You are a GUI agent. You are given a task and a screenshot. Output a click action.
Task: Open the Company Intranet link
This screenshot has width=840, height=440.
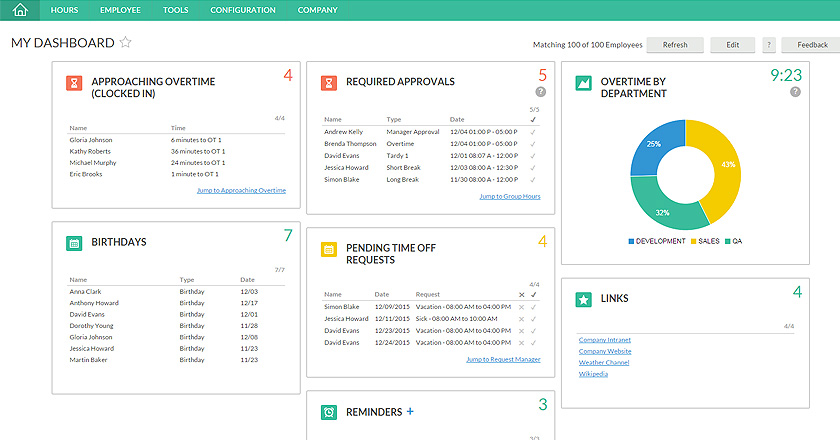click(x=604, y=340)
